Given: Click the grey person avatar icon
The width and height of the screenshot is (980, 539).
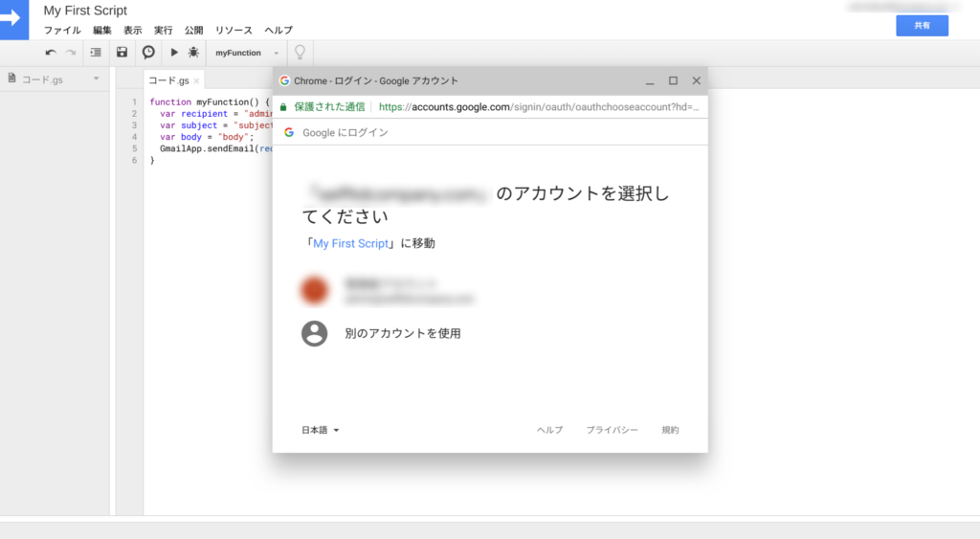Looking at the screenshot, I should 314,333.
